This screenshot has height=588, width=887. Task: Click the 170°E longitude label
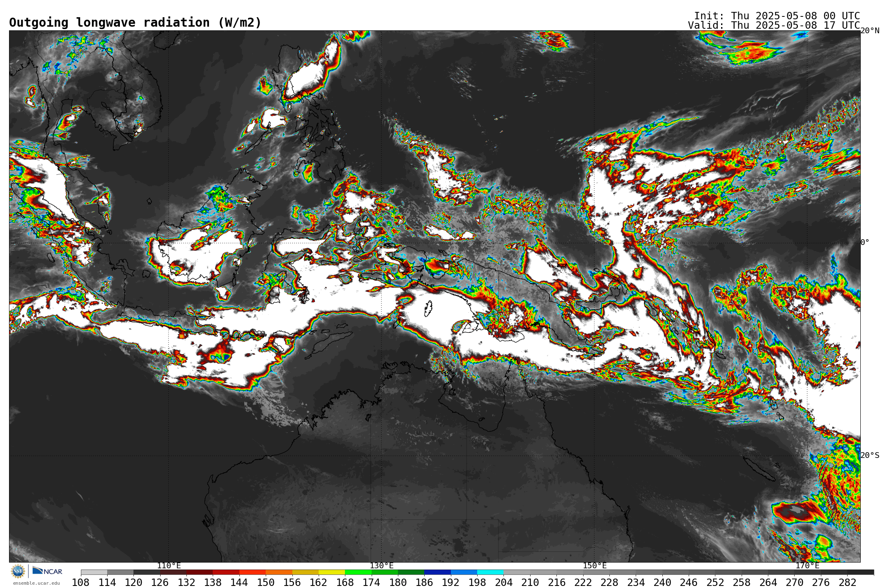(x=807, y=566)
